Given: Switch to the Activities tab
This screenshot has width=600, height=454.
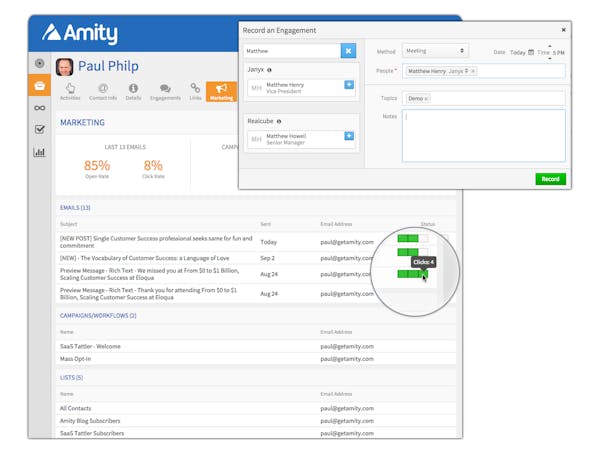Looking at the screenshot, I should [70, 92].
